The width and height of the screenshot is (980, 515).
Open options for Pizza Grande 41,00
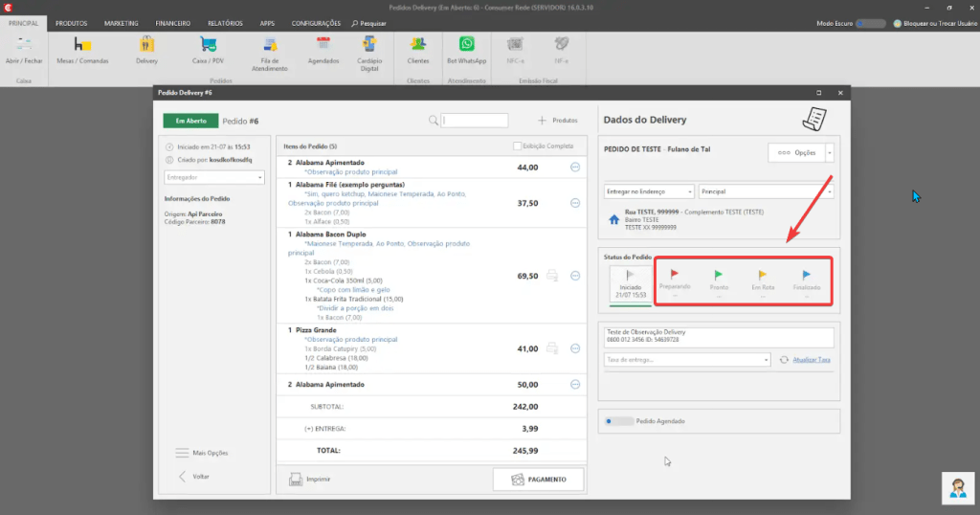[575, 348]
